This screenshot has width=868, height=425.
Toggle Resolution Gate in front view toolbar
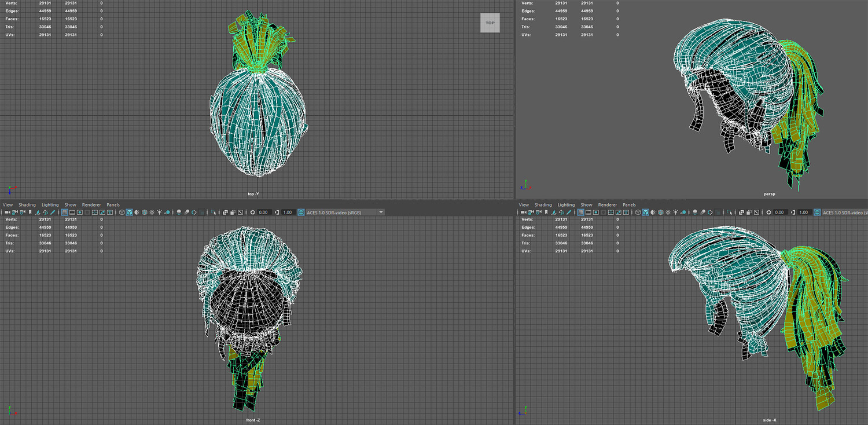[79, 212]
